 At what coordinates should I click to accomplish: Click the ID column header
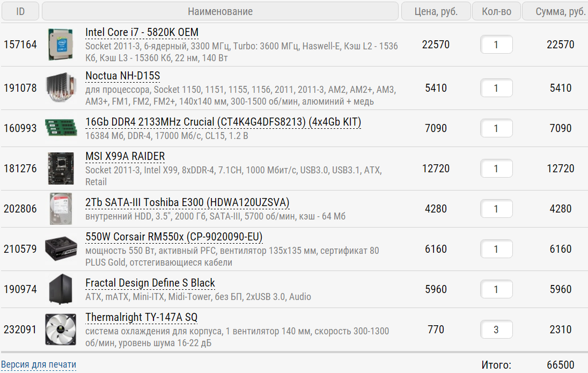pos(20,11)
